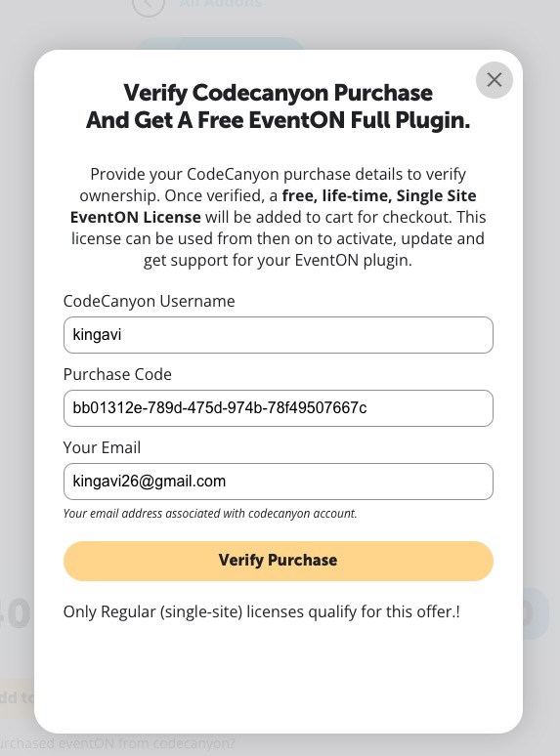Click the blue rounded badge at right edge

click(536, 613)
